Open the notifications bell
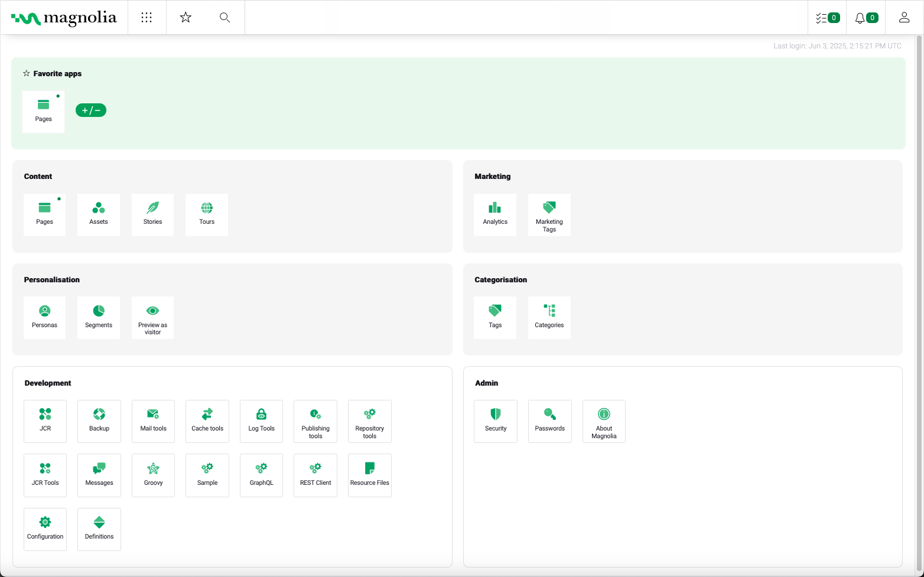Screen dimensions: 924x577 [866, 18]
